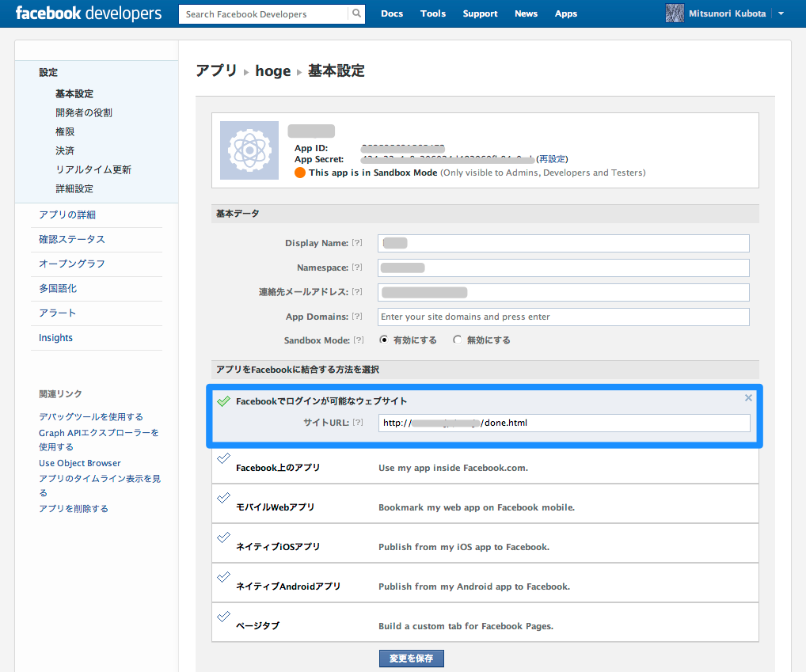Select the 無効にする sandbox radio button

point(458,340)
